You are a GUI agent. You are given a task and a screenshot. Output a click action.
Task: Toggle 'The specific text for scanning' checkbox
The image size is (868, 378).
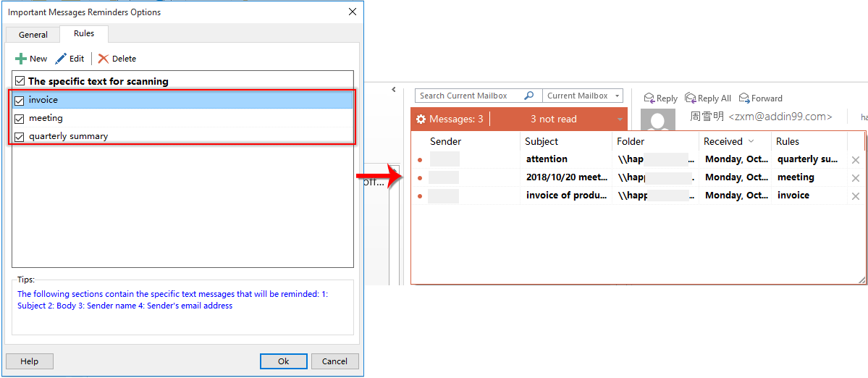tap(20, 81)
